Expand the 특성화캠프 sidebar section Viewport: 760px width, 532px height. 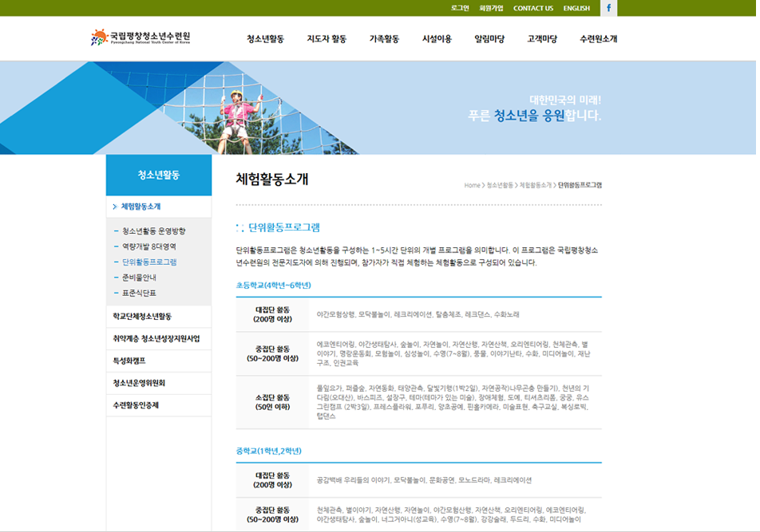(x=130, y=361)
